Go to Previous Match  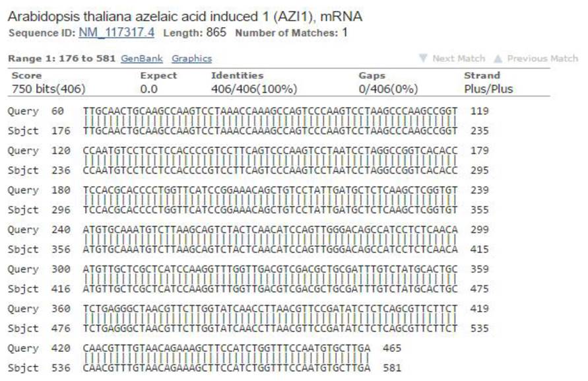[542, 59]
